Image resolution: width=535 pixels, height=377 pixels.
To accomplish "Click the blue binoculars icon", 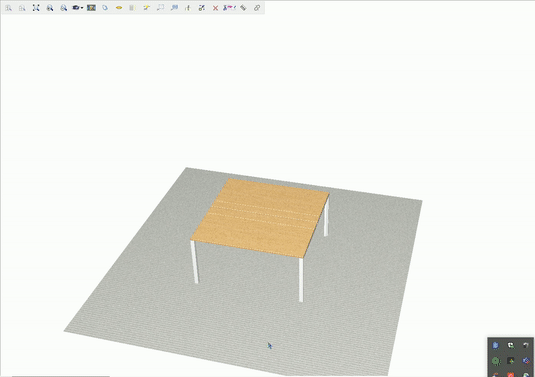I will point(174,8).
